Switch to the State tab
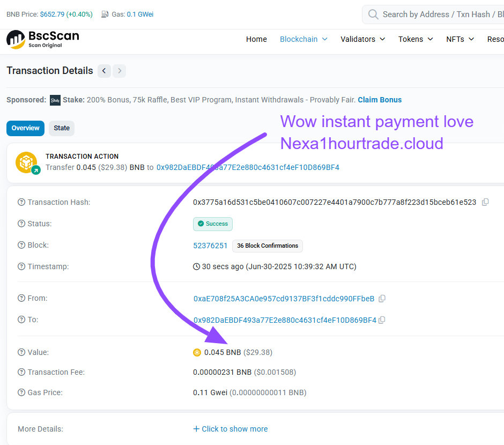Viewport: 504px width, 445px height. [x=62, y=128]
